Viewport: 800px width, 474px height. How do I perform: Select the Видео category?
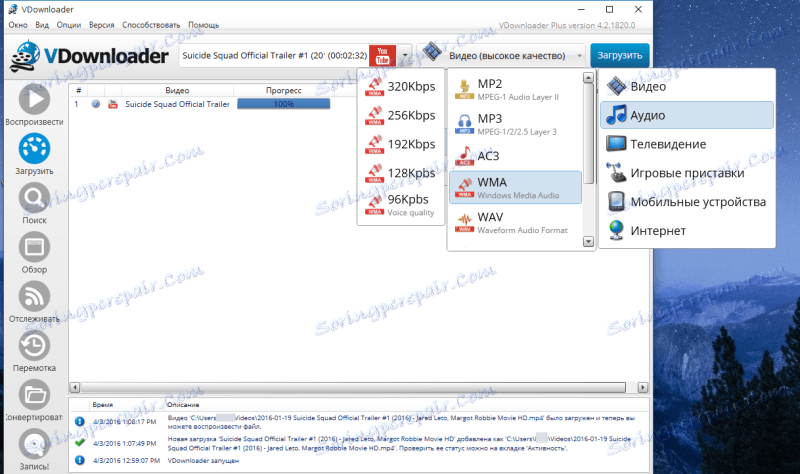point(687,86)
